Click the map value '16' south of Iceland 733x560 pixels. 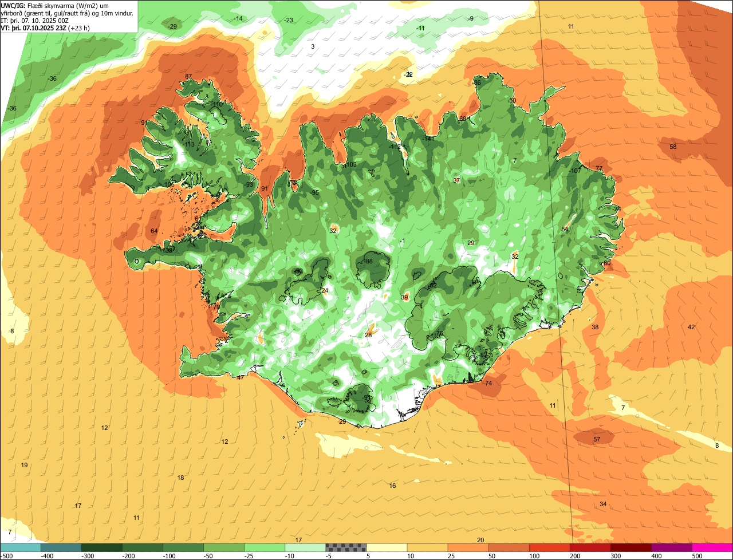point(392,486)
